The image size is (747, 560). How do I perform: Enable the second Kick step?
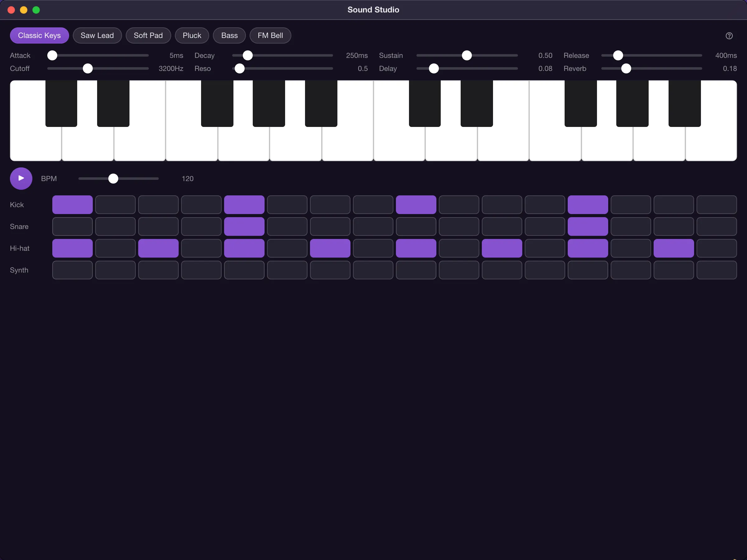[115, 205]
